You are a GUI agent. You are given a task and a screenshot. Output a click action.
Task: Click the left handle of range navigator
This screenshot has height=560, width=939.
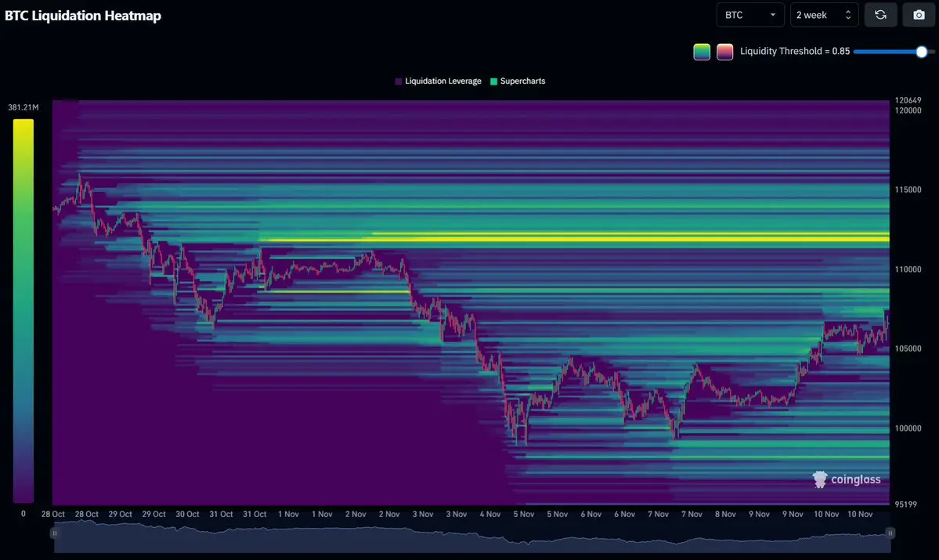(x=55, y=533)
